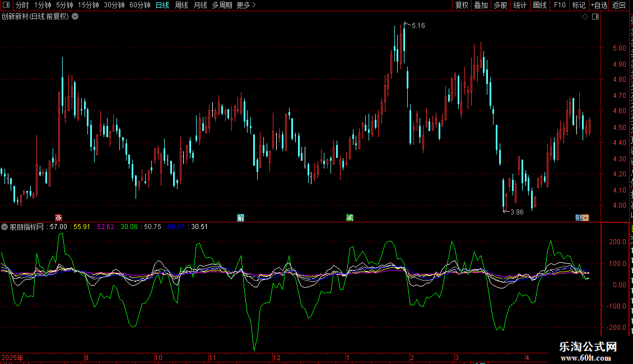Click the 解 event marker
The width and height of the screenshot is (633, 364).
pyautogui.click(x=241, y=218)
